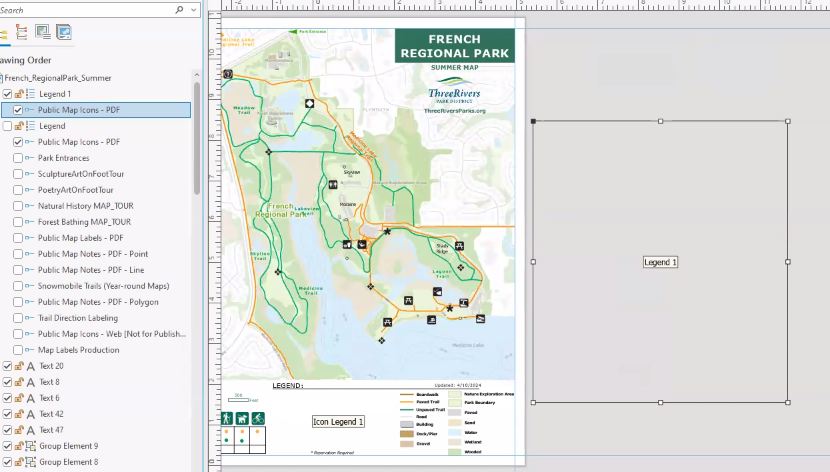Image resolution: width=830 pixels, height=472 pixels.
Task: Click the Contents pane vertical scrollbar
Action: 198,140
